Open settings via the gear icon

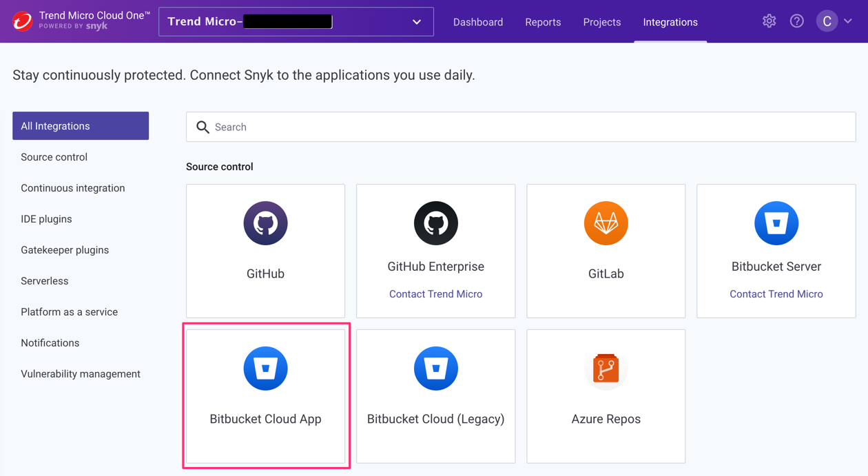click(769, 21)
